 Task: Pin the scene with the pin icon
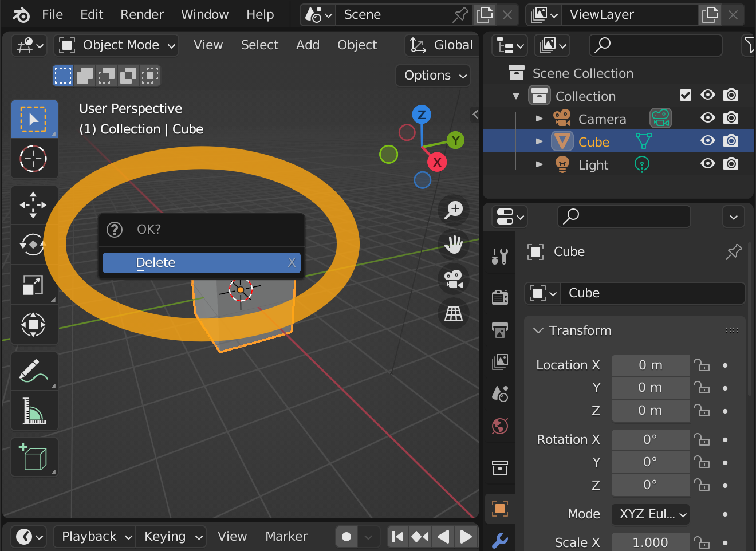pos(460,15)
